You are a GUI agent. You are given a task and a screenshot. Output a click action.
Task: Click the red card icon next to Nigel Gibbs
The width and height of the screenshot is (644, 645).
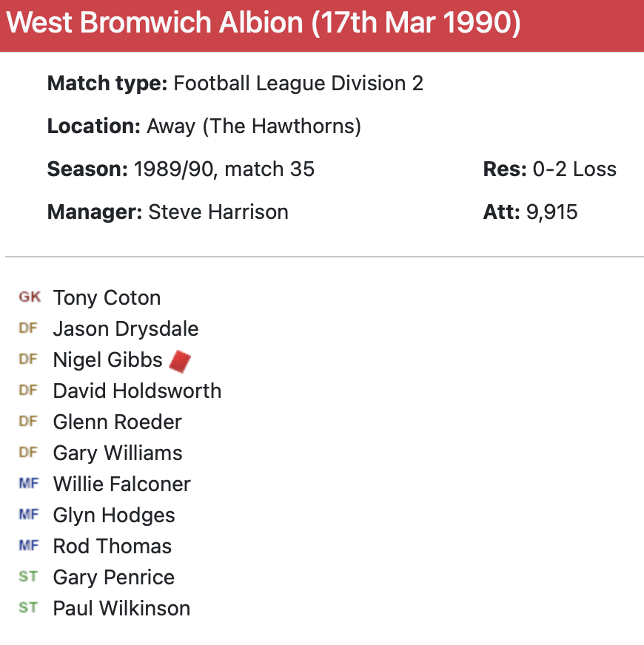pos(180,361)
